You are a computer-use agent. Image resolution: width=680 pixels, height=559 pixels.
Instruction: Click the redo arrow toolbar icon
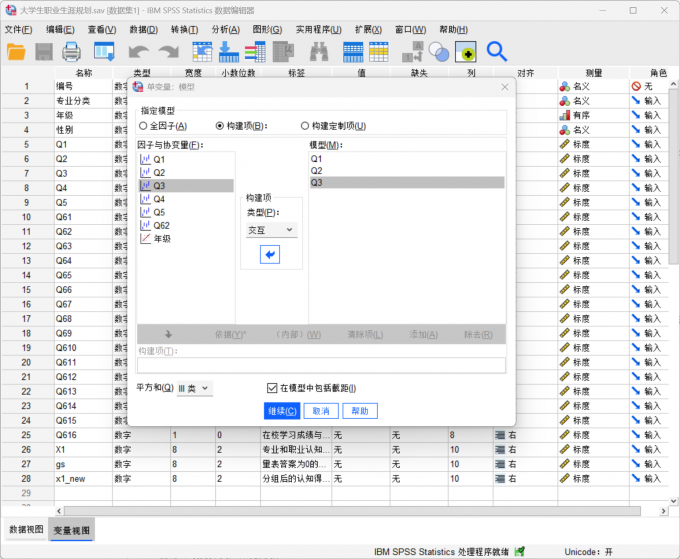tap(169, 52)
